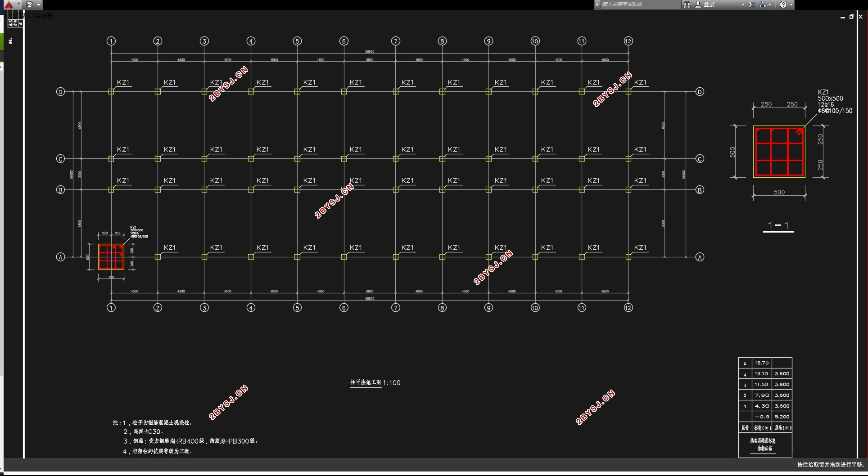The width and height of the screenshot is (868, 476).
Task: Click top-row axis bubble 12
Action: click(x=628, y=41)
